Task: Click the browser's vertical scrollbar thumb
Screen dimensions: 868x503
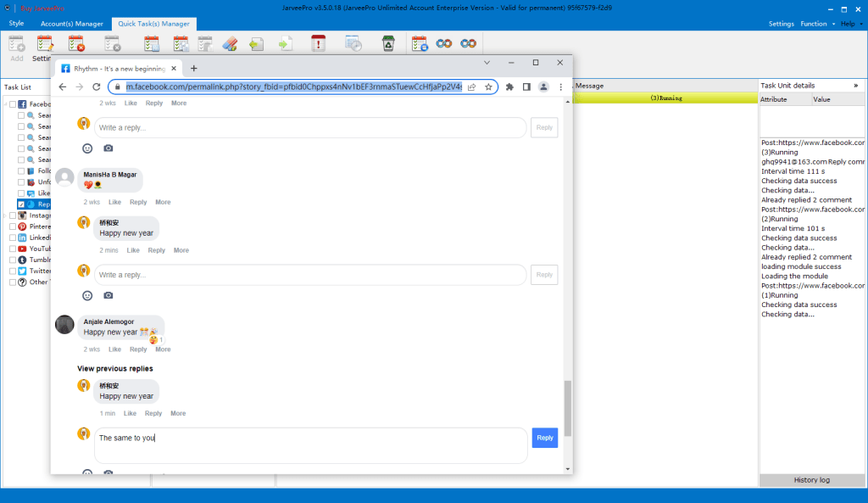Action: coord(567,407)
